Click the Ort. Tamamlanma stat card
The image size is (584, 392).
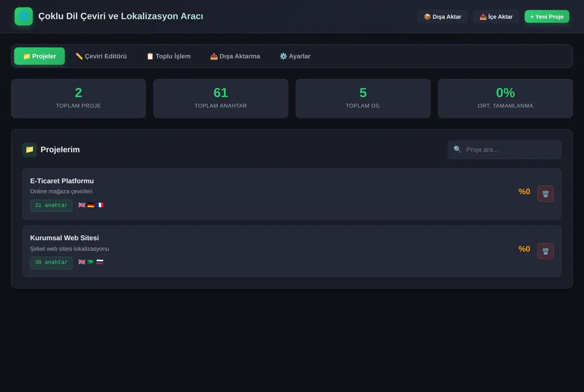[x=506, y=98]
